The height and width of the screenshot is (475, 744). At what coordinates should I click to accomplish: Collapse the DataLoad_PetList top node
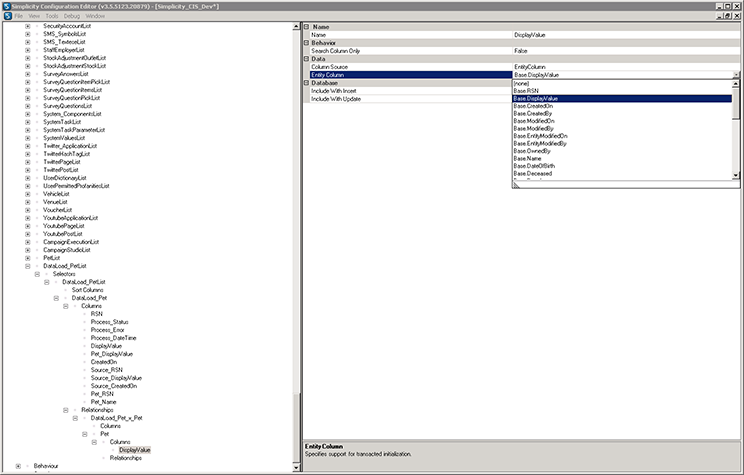(x=28, y=266)
